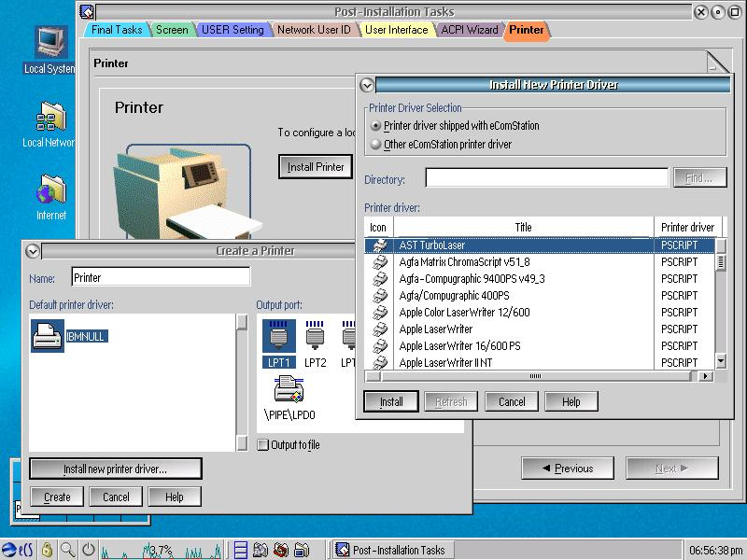This screenshot has height=560, width=747.
Task: Open the Internet desktop folder icon
Action: (x=51, y=189)
